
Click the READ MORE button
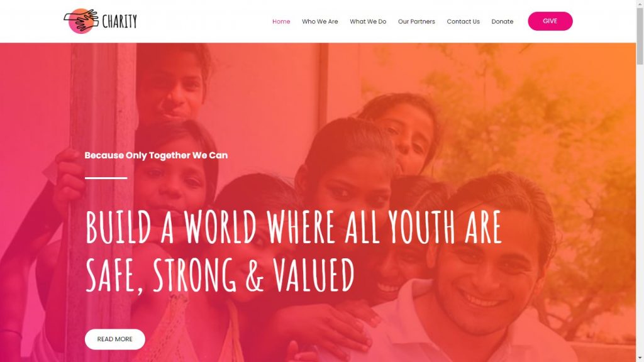114,339
